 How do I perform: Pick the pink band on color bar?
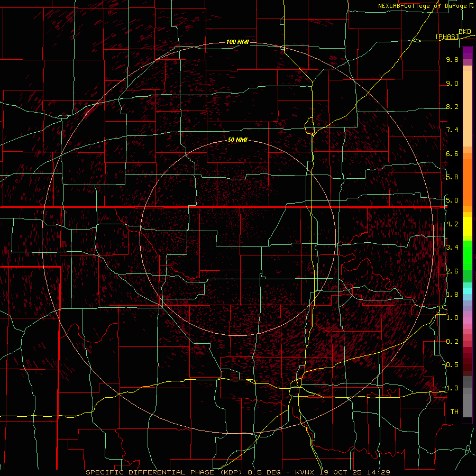pyautogui.click(x=467, y=321)
